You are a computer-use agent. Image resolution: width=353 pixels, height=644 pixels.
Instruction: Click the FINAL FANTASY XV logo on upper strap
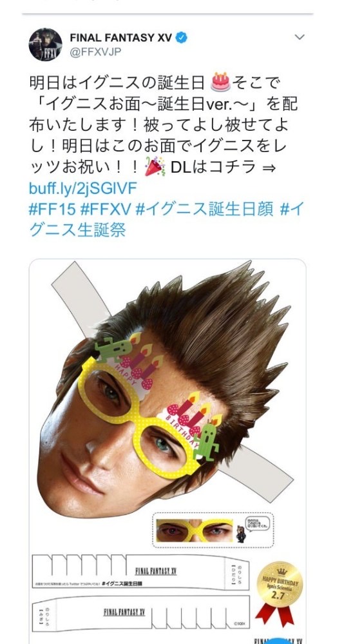(x=156, y=571)
